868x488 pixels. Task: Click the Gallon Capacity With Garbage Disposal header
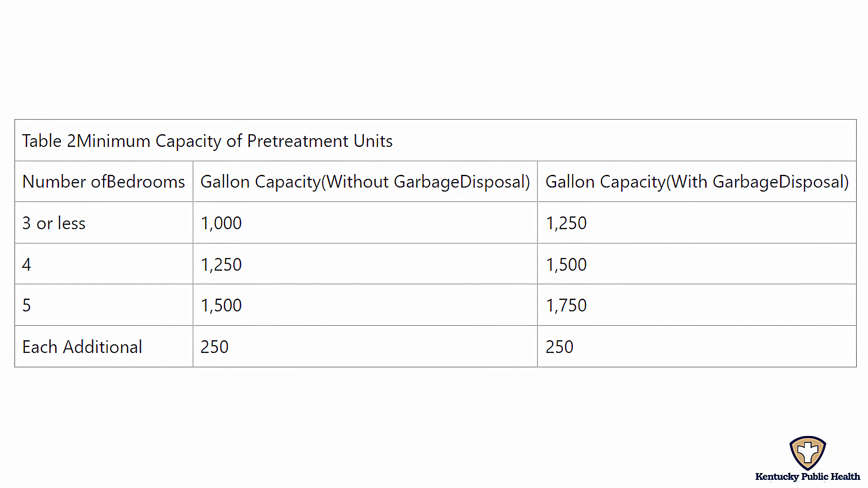pos(697,182)
